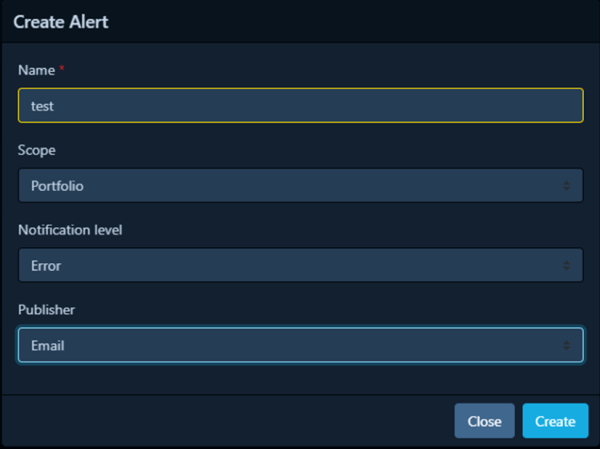The image size is (600, 449).
Task: Place cursor after the text "test"
Action: (56, 105)
